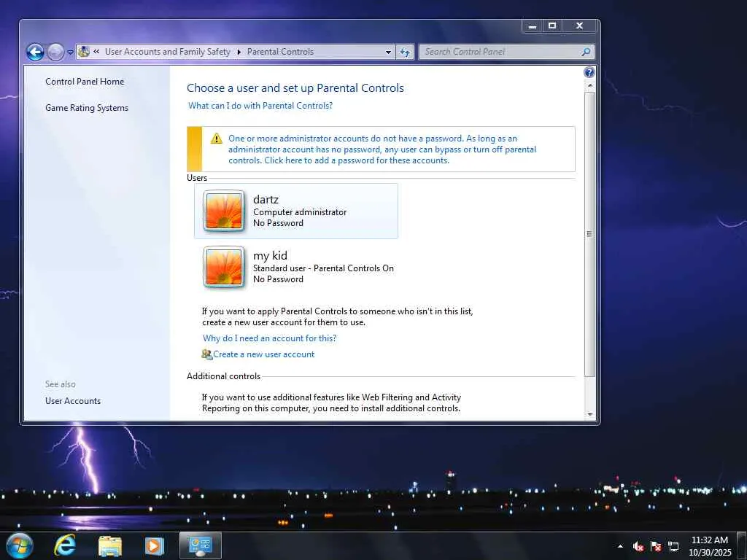Open the Help question mark icon
Image resolution: width=747 pixels, height=560 pixels.
click(589, 72)
